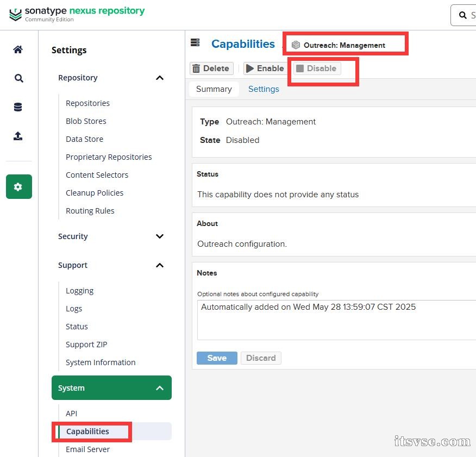Viewport: 476px width, 457px height.
Task: Collapse the Support section
Action: [x=160, y=265]
